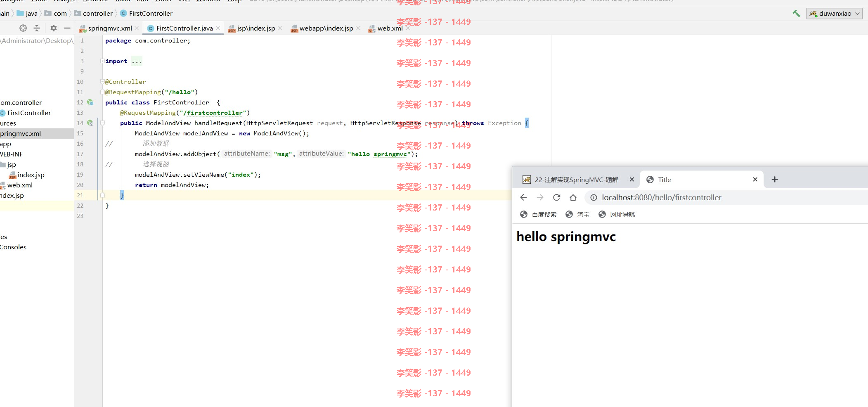Switch to the springmvc.xml editor tab

point(110,28)
